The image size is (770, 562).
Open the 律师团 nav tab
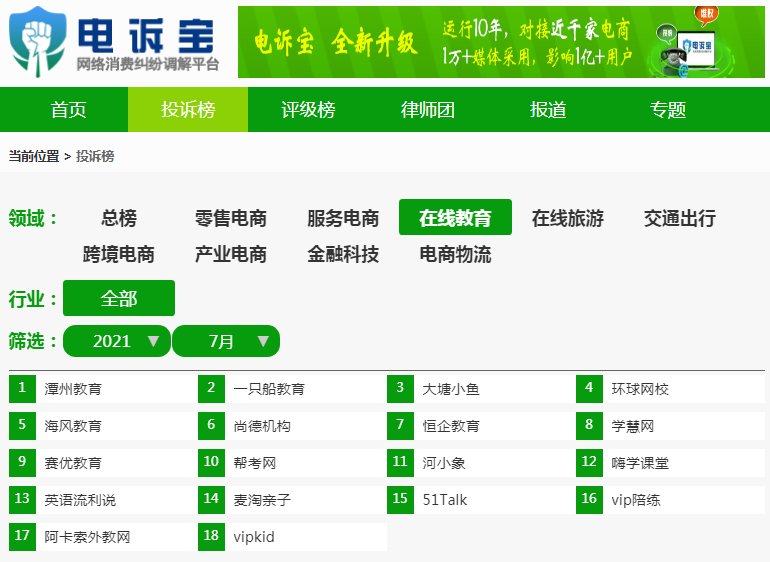tap(428, 110)
